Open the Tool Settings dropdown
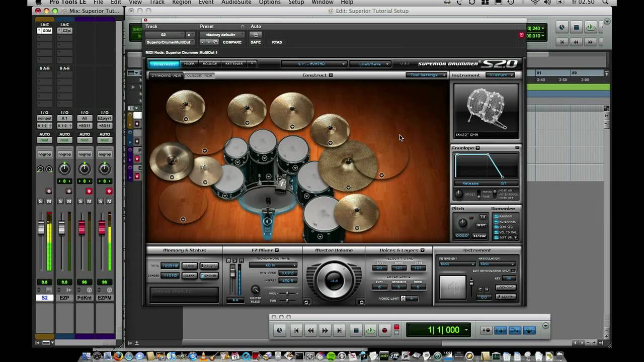The height and width of the screenshot is (362, 644). point(426,75)
